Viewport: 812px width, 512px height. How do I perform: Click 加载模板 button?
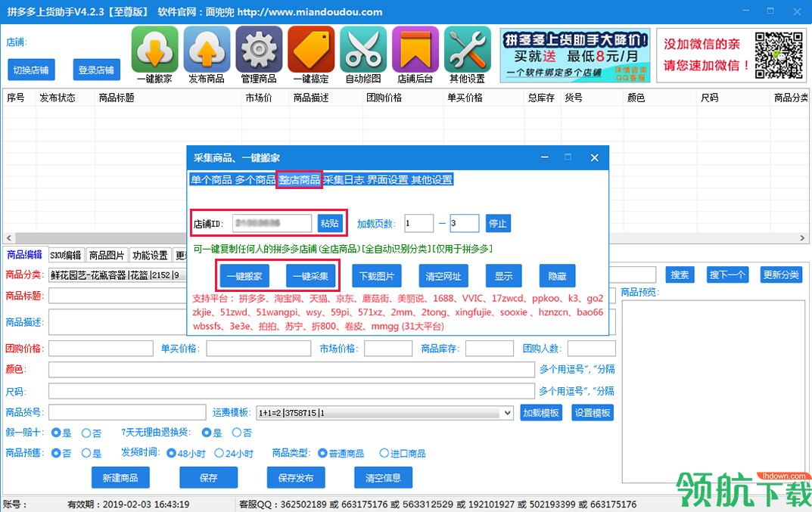[x=541, y=413]
